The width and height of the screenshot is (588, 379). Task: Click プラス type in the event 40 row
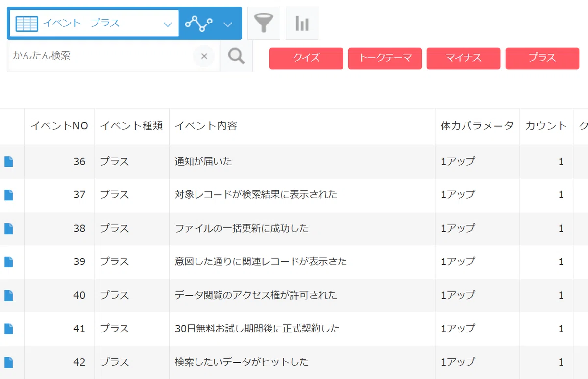(x=115, y=295)
